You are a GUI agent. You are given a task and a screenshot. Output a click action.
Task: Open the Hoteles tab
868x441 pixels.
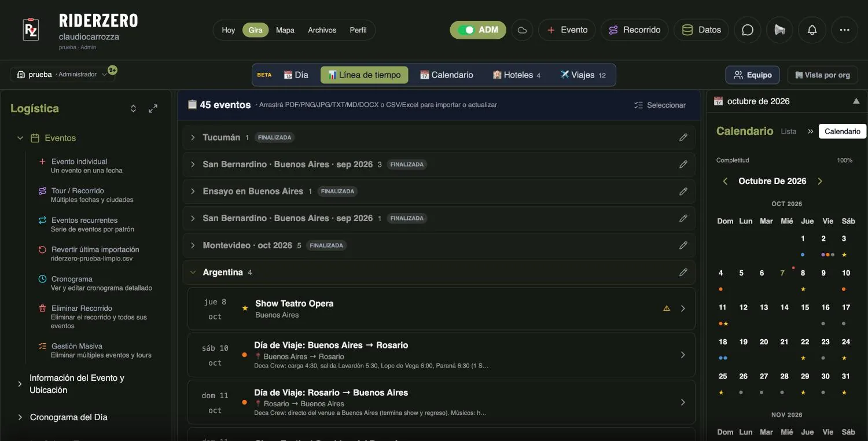517,75
